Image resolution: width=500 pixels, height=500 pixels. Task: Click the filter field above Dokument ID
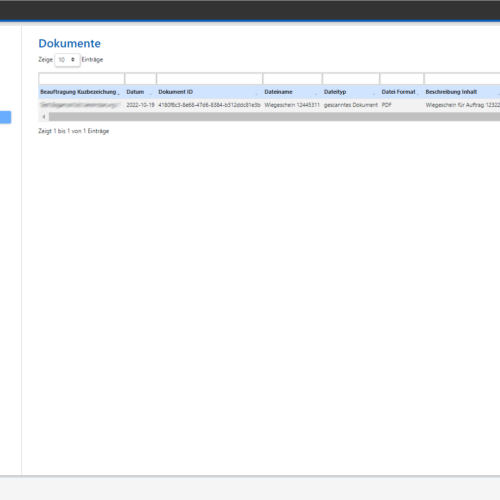209,79
